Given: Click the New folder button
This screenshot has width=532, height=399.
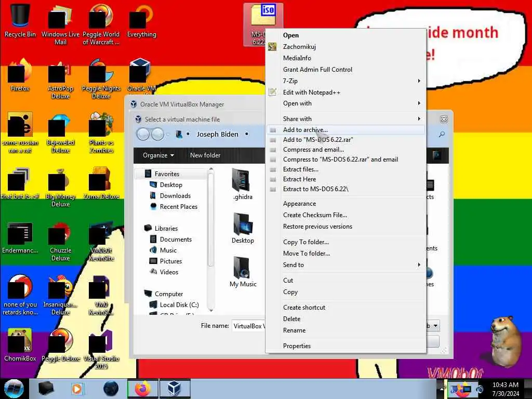Looking at the screenshot, I should pos(205,155).
